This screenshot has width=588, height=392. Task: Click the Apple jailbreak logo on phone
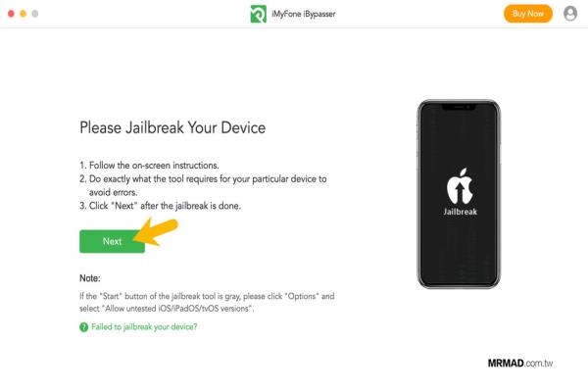click(460, 186)
